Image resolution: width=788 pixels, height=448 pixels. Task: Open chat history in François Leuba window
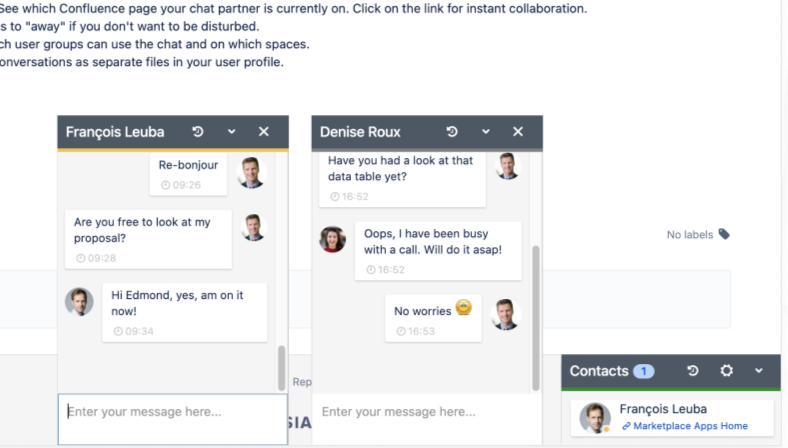[x=198, y=132]
